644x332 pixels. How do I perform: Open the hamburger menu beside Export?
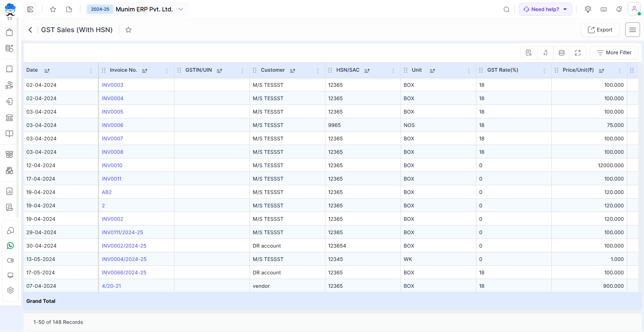(632, 30)
